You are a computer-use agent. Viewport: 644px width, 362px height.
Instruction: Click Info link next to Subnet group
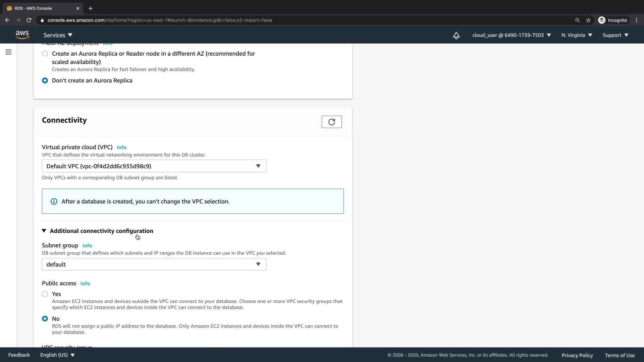[x=87, y=246]
